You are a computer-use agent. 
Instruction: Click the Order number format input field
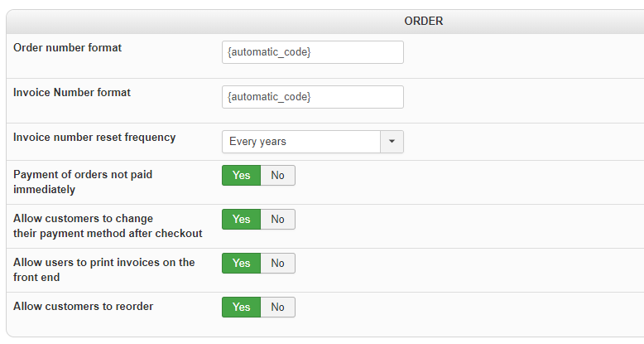click(x=312, y=52)
